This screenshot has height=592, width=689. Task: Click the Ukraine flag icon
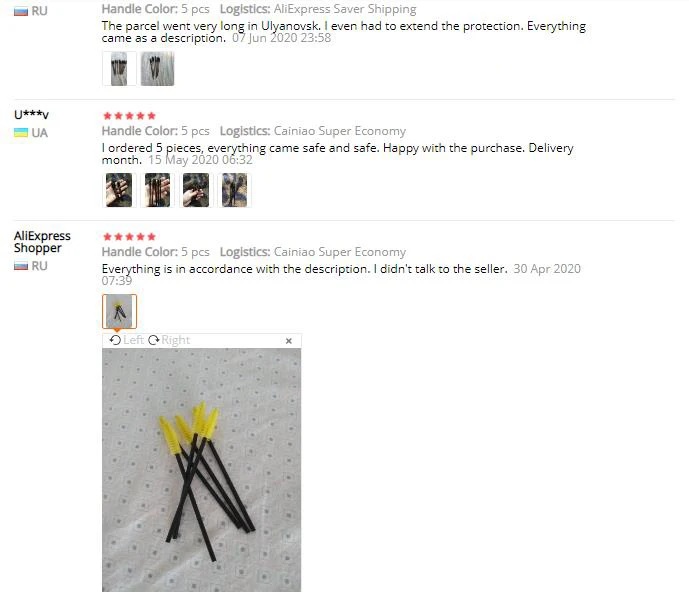(x=21, y=133)
